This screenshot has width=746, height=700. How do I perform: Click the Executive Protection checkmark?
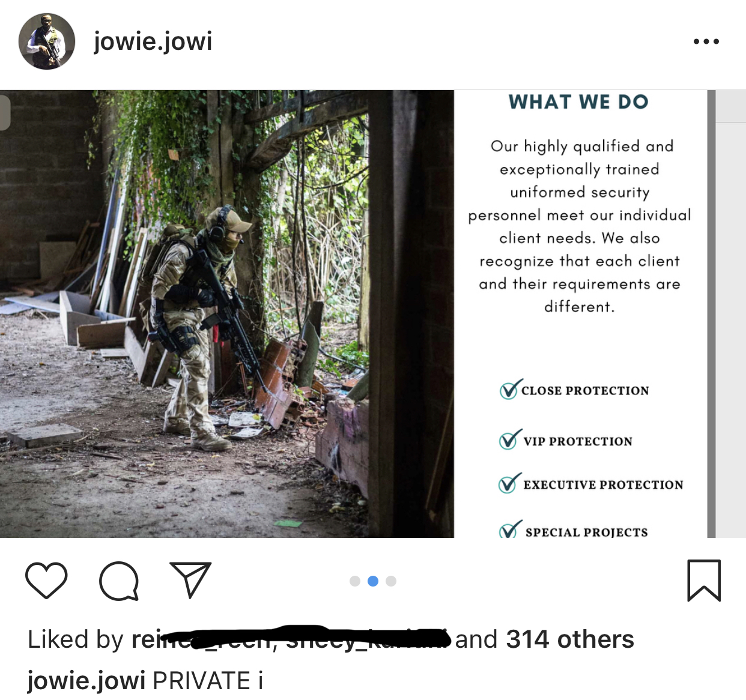(x=509, y=483)
